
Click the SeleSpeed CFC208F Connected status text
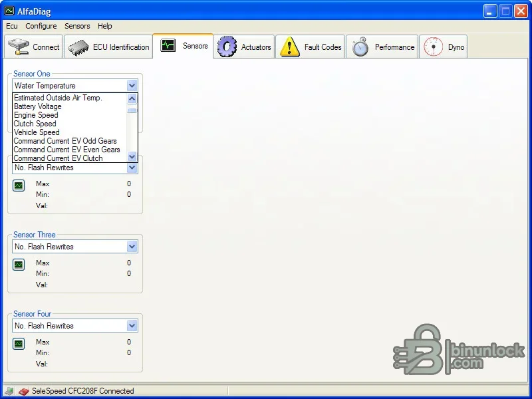pos(82,391)
